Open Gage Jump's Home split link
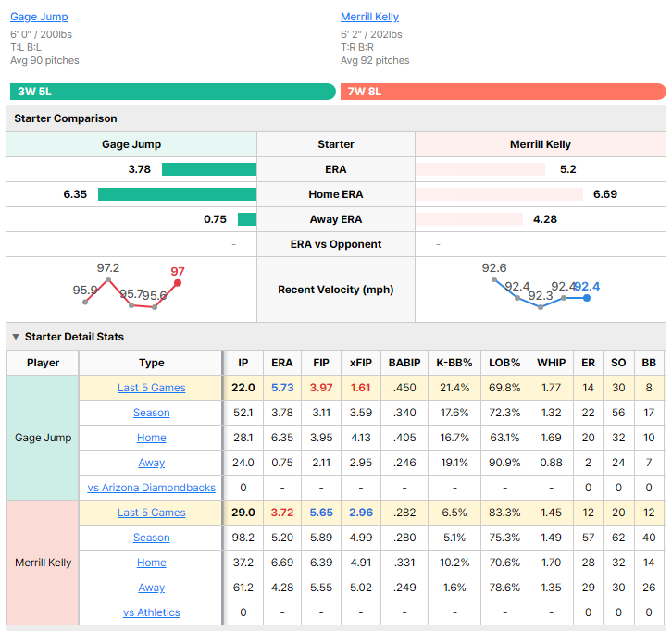 (151, 438)
